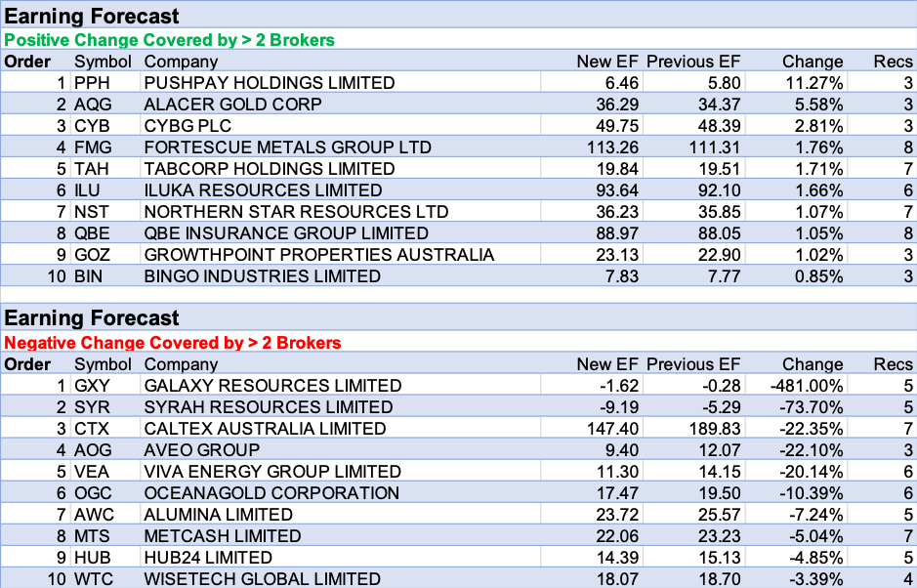Select the FORTESCUE METALS GROUP LTD cell
917x588 pixels.
pos(287,147)
